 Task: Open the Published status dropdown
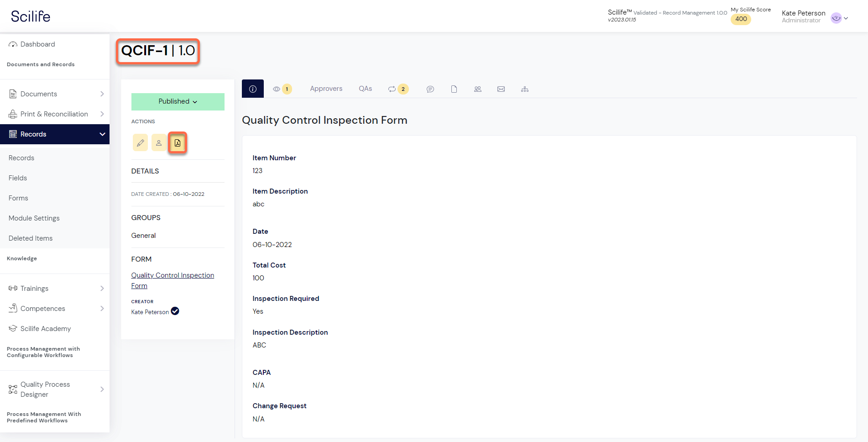coord(178,101)
